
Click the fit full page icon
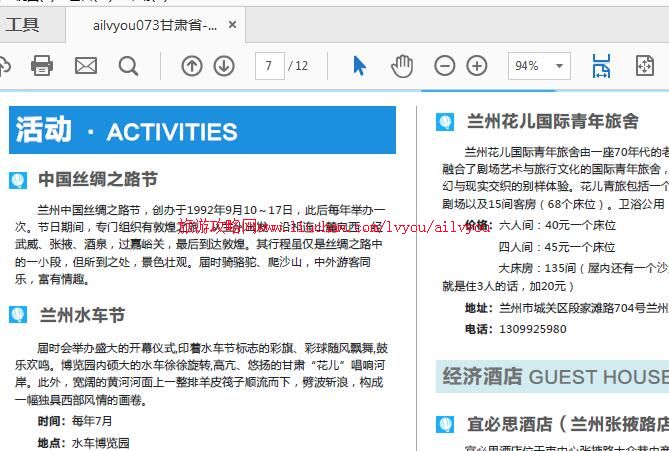click(x=645, y=66)
